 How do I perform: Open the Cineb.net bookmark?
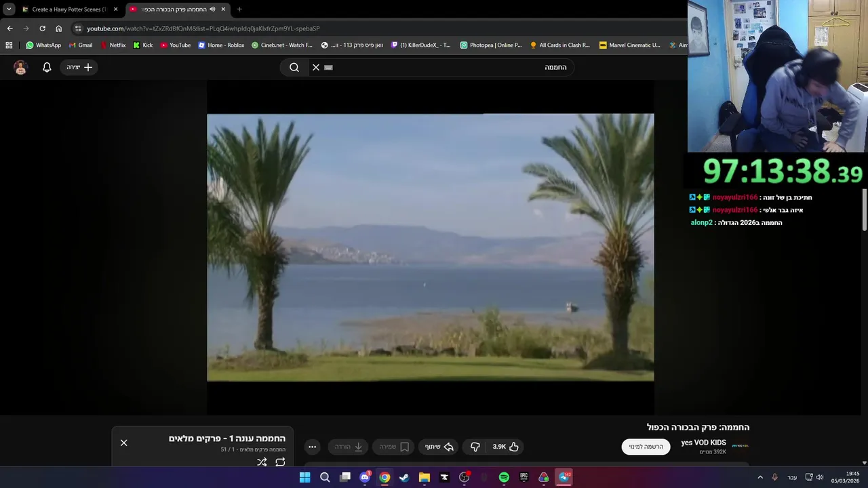pyautogui.click(x=282, y=45)
